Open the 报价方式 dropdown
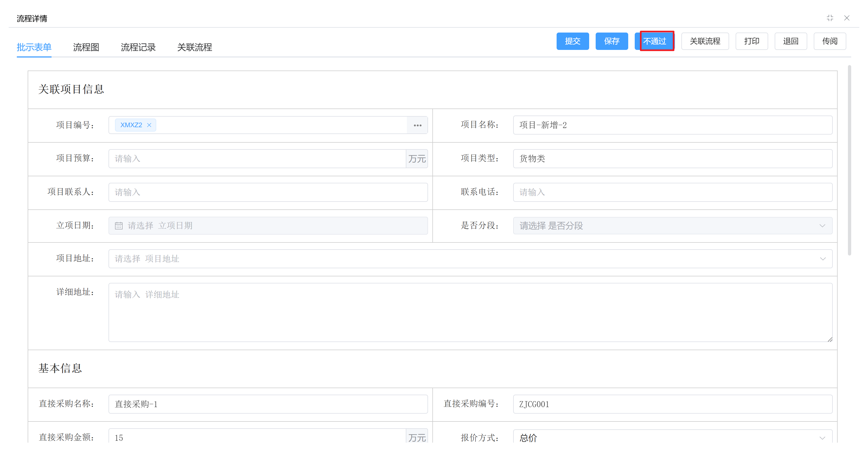The image size is (868, 460). pyautogui.click(x=822, y=438)
